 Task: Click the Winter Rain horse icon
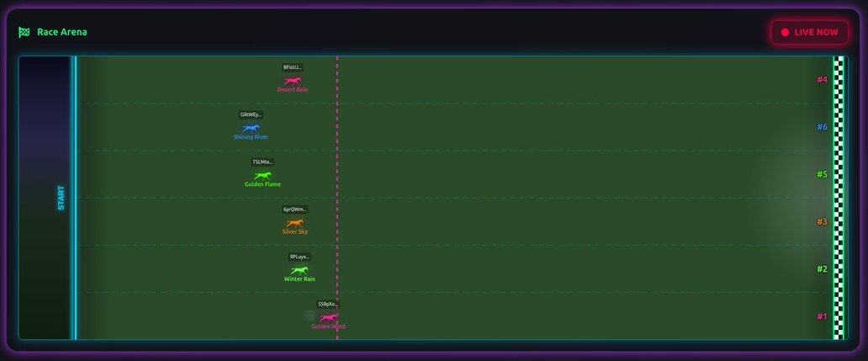299,270
